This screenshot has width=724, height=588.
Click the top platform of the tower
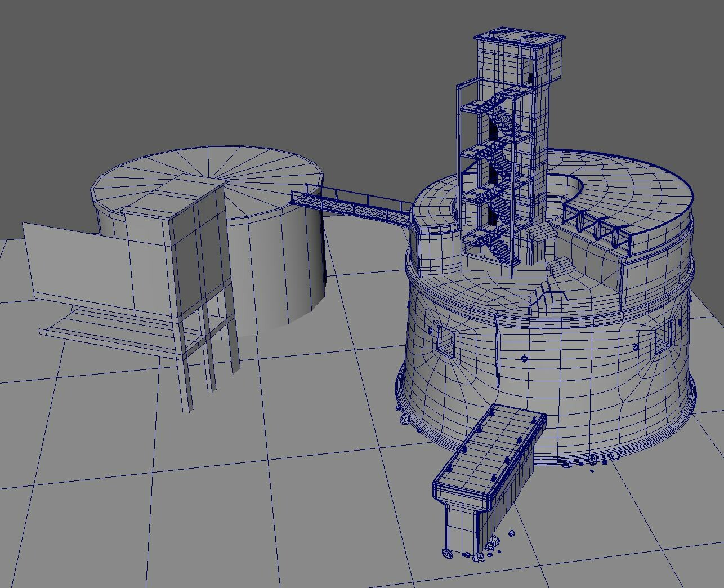(518, 34)
